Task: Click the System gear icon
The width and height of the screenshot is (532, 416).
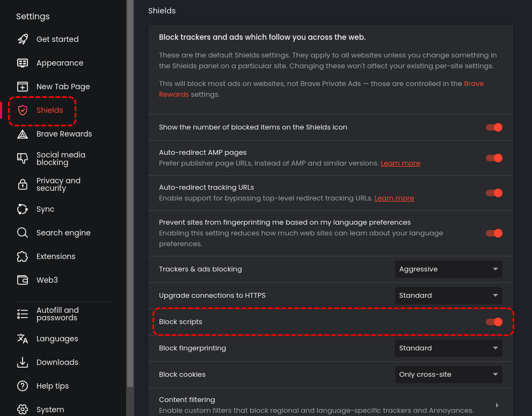Action: coord(23,410)
